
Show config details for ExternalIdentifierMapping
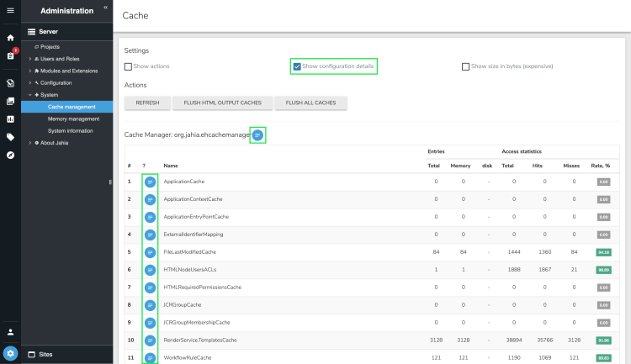(150, 235)
